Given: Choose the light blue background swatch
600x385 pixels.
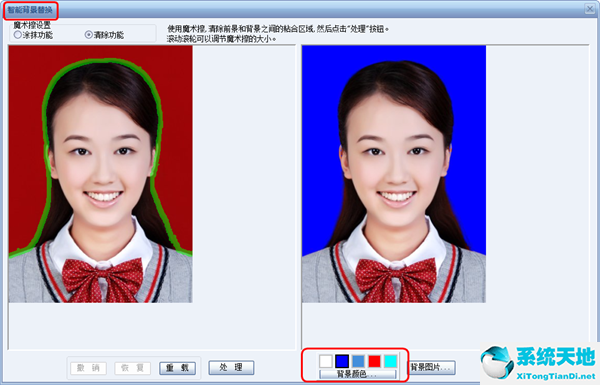Looking at the screenshot, I should click(x=359, y=361).
